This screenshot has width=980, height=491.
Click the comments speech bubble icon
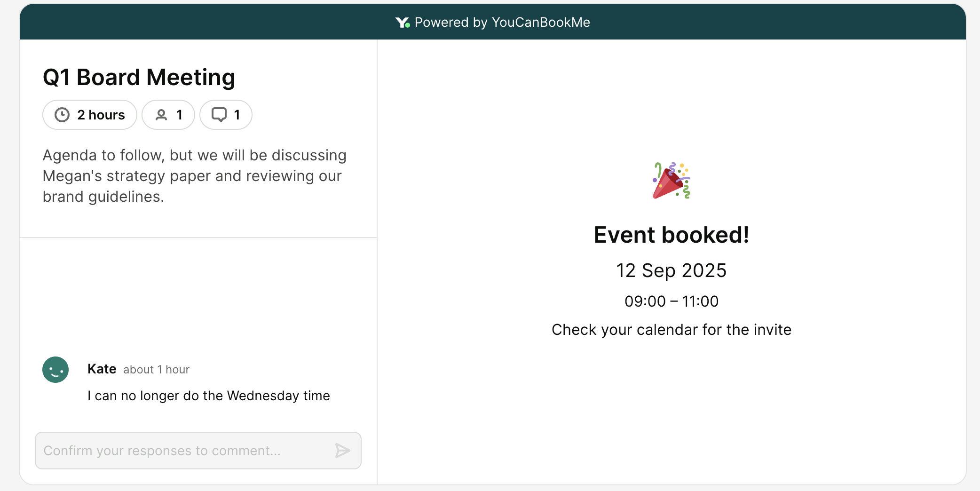point(219,115)
